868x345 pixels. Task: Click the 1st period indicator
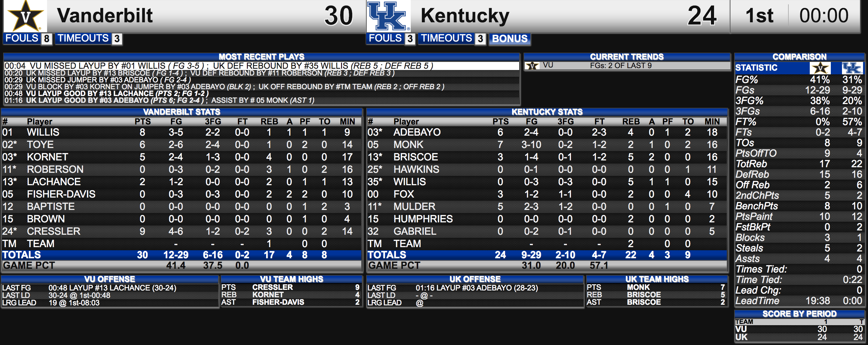click(x=759, y=15)
